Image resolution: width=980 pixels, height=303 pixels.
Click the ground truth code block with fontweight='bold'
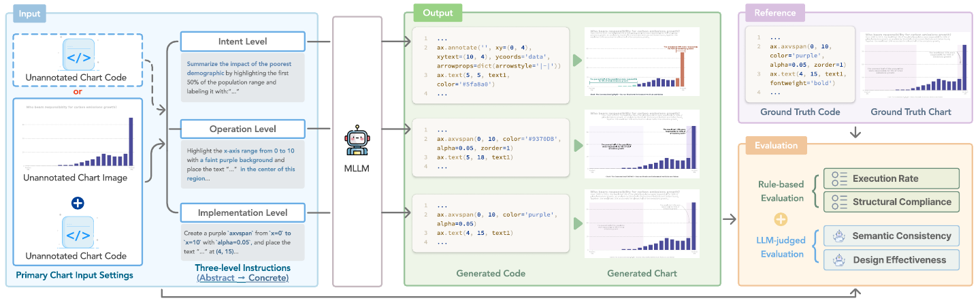(800, 65)
